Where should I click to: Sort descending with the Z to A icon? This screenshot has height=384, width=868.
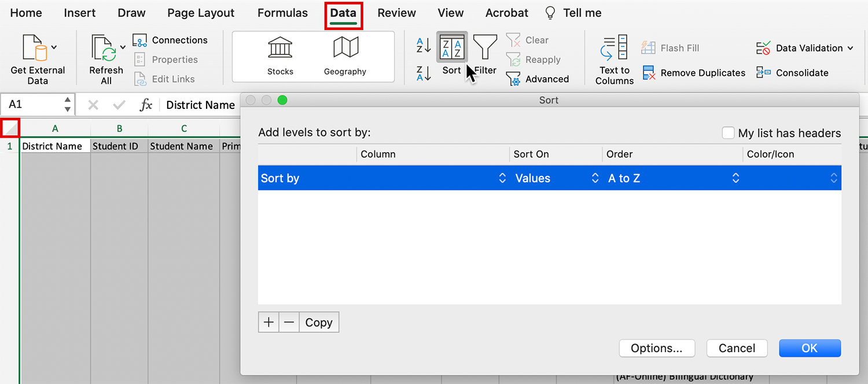tap(424, 74)
